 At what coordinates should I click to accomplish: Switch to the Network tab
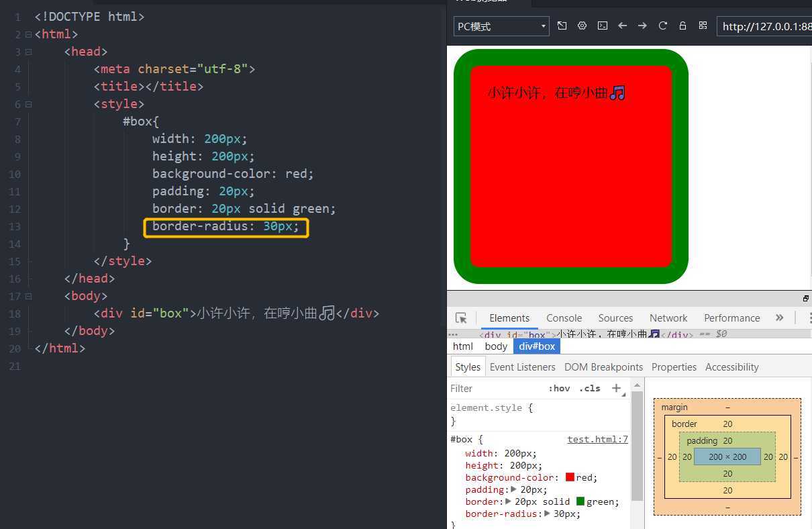668,318
